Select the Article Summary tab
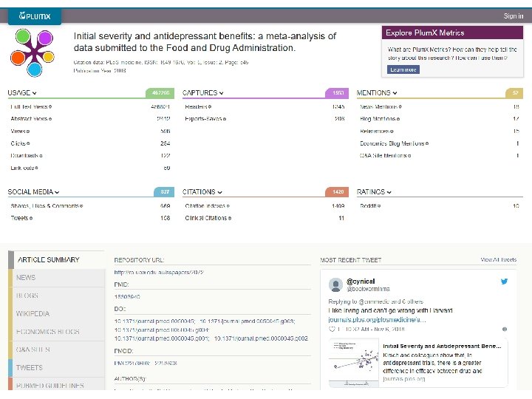 pyautogui.click(x=49, y=259)
